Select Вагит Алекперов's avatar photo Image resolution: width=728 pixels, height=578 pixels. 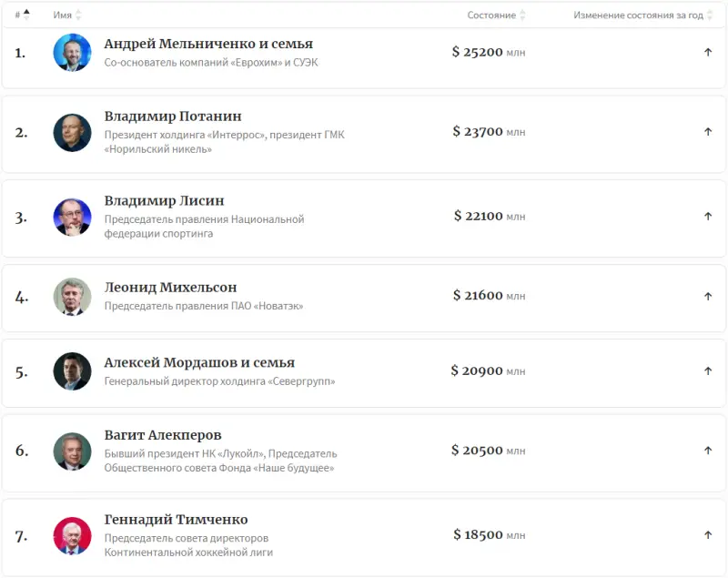click(x=72, y=451)
